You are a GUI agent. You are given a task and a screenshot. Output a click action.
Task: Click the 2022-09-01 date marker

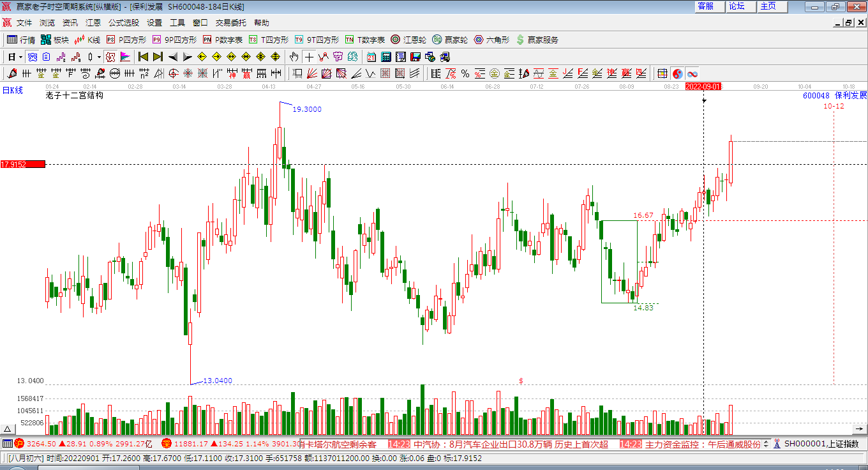703,86
